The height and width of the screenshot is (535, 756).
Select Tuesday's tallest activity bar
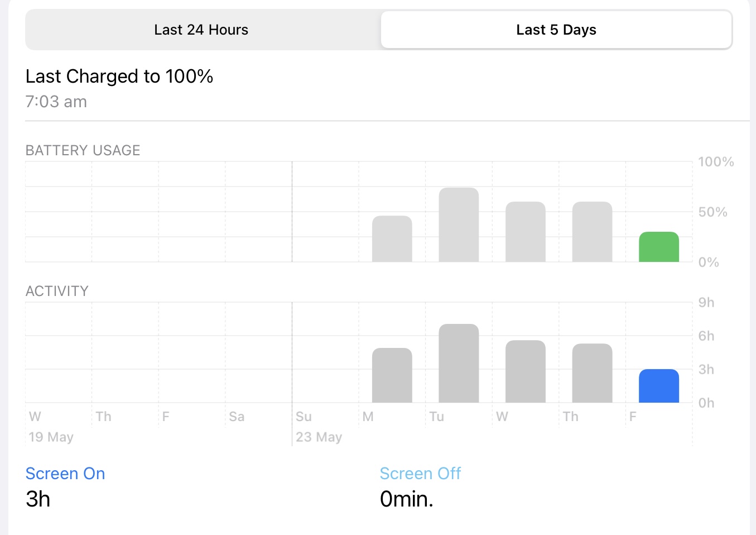(x=459, y=363)
